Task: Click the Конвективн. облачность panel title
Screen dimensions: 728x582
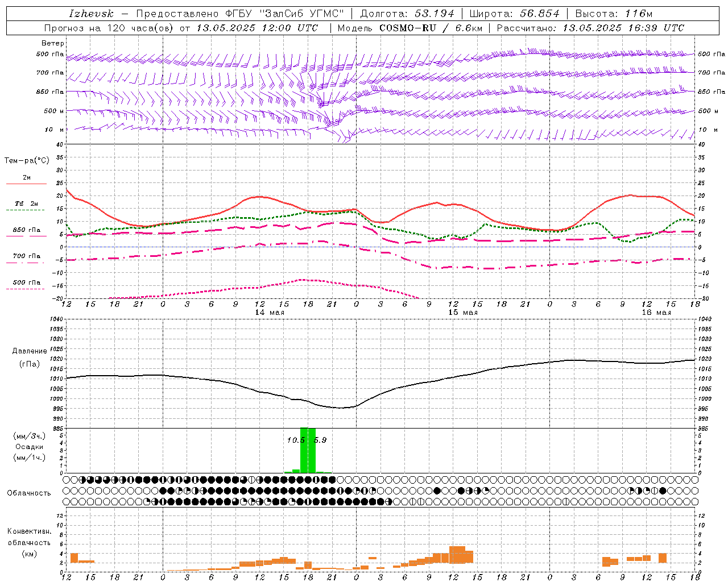Action: (x=29, y=537)
